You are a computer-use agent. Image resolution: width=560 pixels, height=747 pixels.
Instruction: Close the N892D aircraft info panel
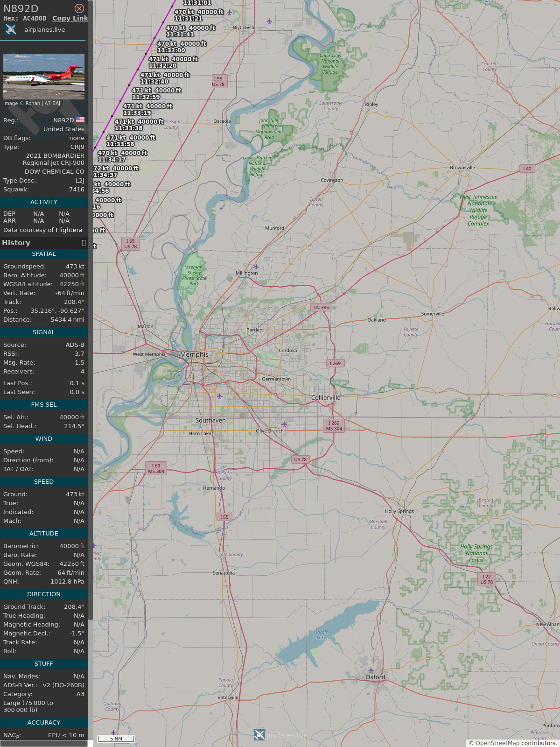pos(79,8)
